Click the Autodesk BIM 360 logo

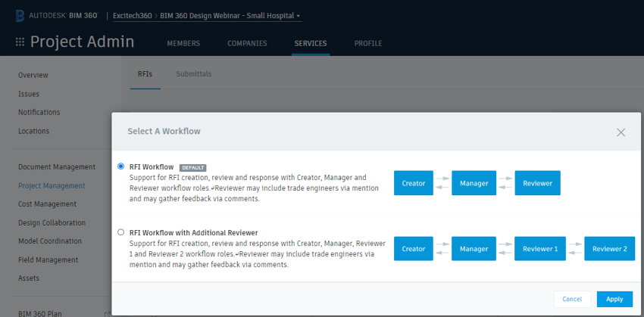[57, 16]
